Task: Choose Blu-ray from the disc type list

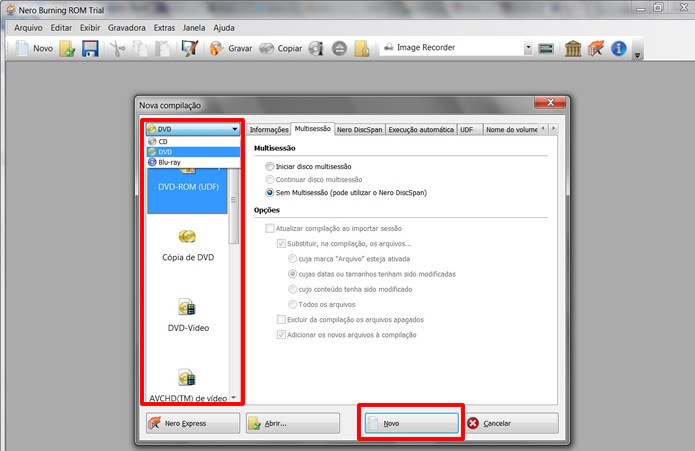Action: 193,163
